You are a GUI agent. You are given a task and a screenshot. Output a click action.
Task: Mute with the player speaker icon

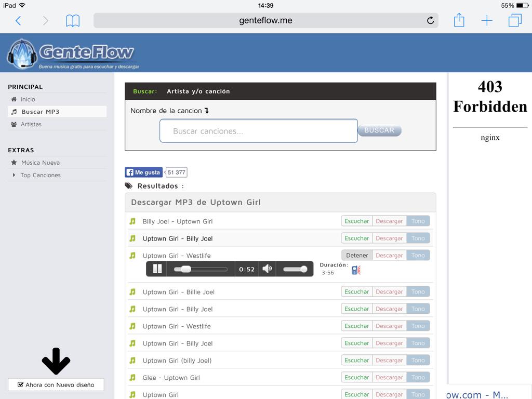(267, 269)
